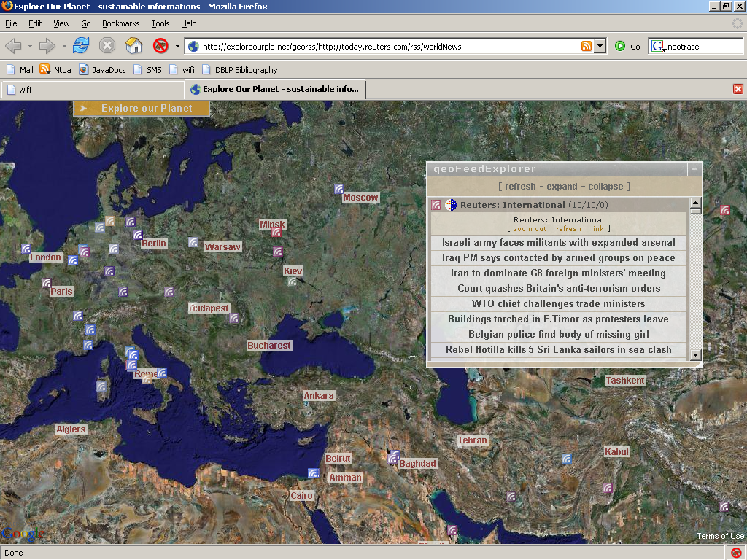The height and width of the screenshot is (560, 747).
Task: Open headline Iran to dominate G8 meeting
Action: click(558, 273)
